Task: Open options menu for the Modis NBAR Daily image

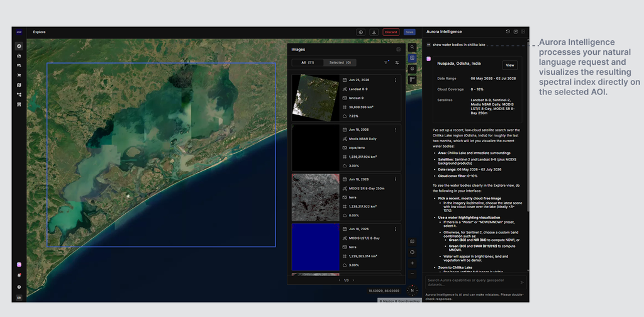Action: pyautogui.click(x=396, y=130)
